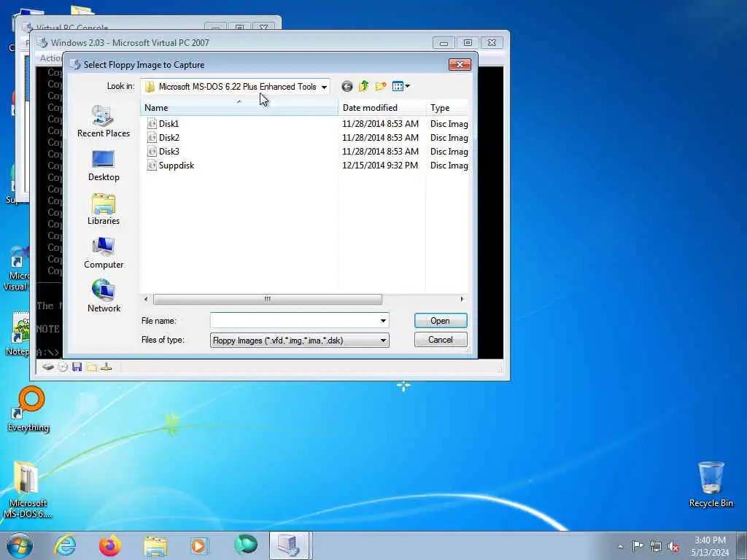The height and width of the screenshot is (560, 747).
Task: Select the Disk2 image file
Action: coord(169,138)
